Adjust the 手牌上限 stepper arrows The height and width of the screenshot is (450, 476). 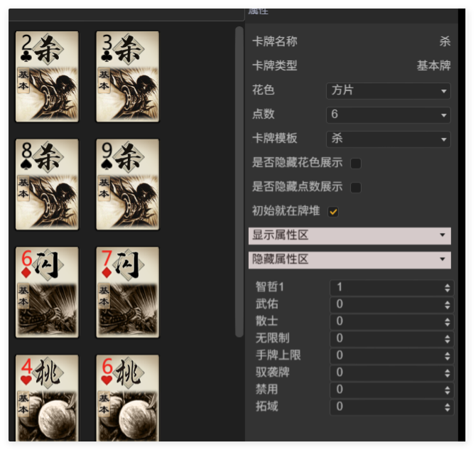pyautogui.click(x=447, y=356)
